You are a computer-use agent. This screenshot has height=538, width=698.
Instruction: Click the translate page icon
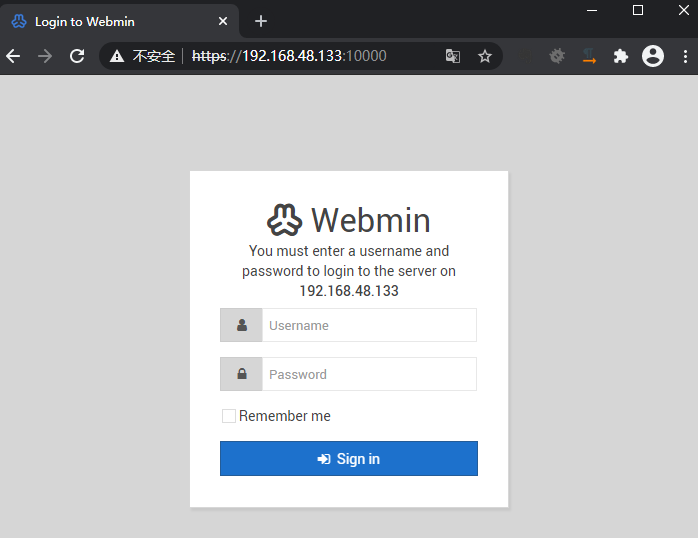point(453,56)
